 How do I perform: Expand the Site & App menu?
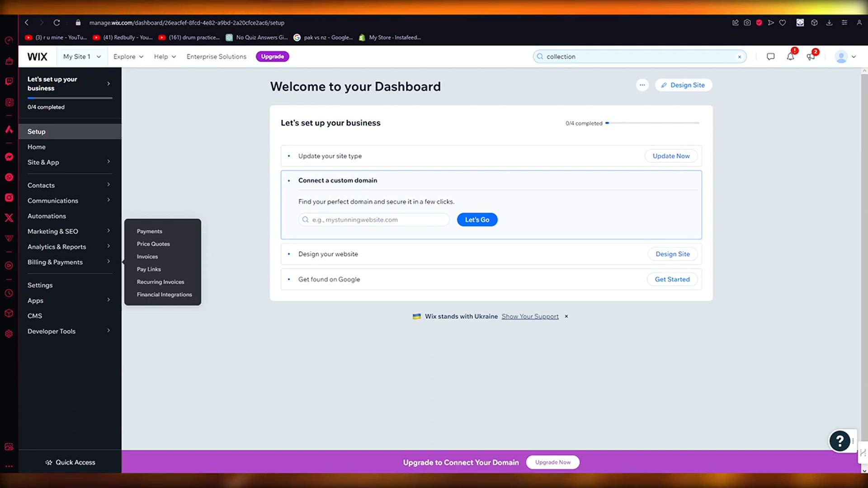coord(70,162)
